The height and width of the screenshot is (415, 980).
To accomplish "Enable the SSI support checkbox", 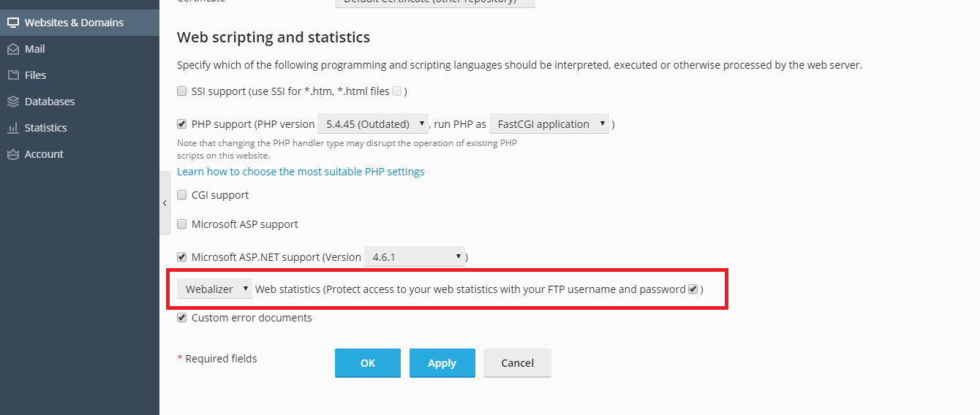I will [182, 92].
